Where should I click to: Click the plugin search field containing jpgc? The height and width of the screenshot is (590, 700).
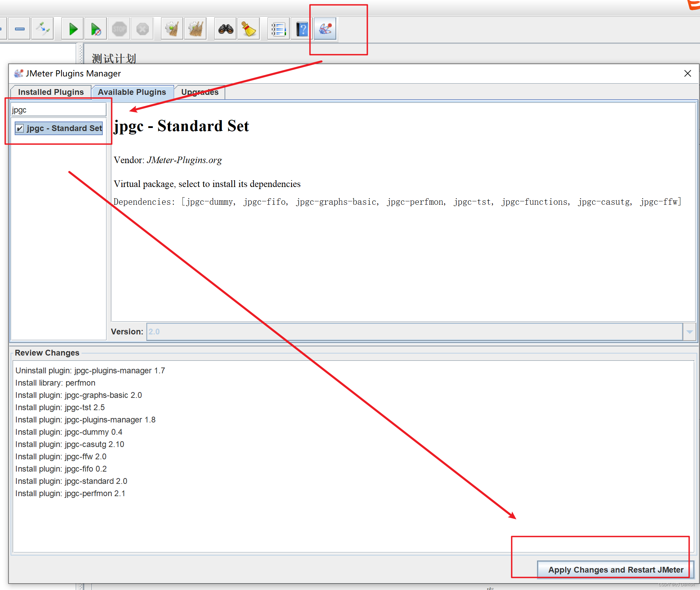[x=58, y=110]
